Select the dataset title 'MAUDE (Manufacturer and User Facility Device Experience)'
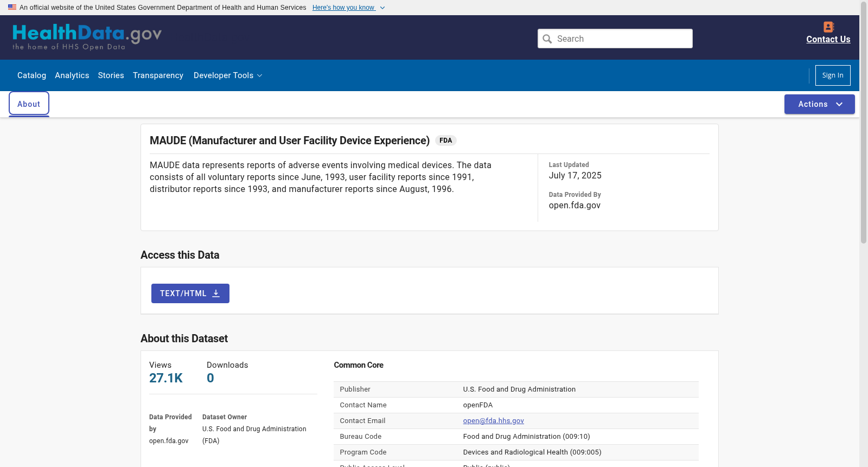Screen dimensions: 868x467 [x=290, y=140]
